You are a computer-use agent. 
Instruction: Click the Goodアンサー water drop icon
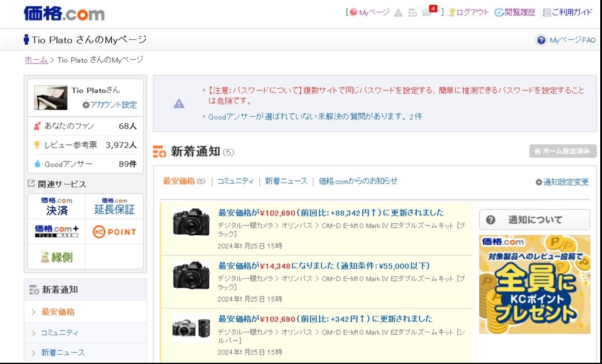coord(37,164)
